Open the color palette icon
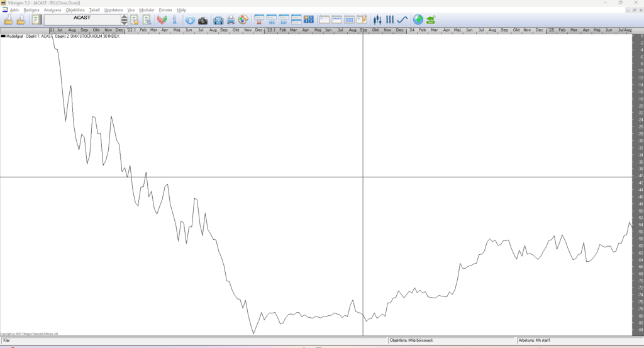The height and width of the screenshot is (348, 644). click(243, 20)
